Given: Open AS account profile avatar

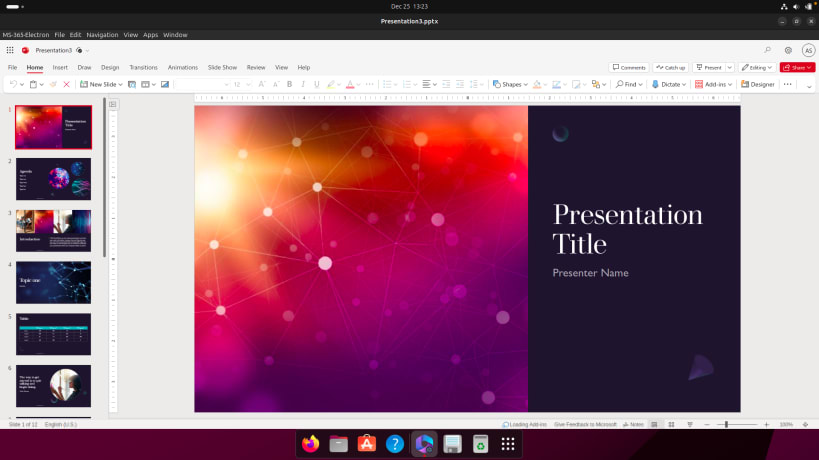Looking at the screenshot, I should point(809,50).
